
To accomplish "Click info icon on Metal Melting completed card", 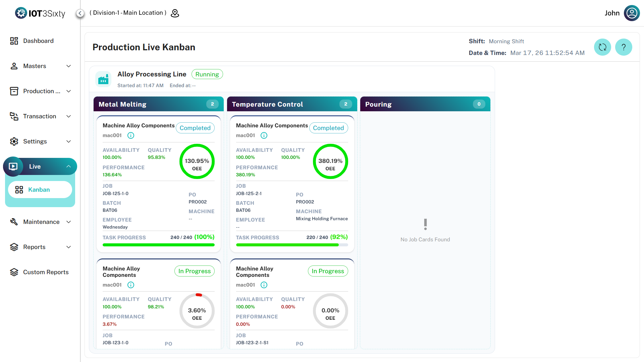I will [x=131, y=135].
